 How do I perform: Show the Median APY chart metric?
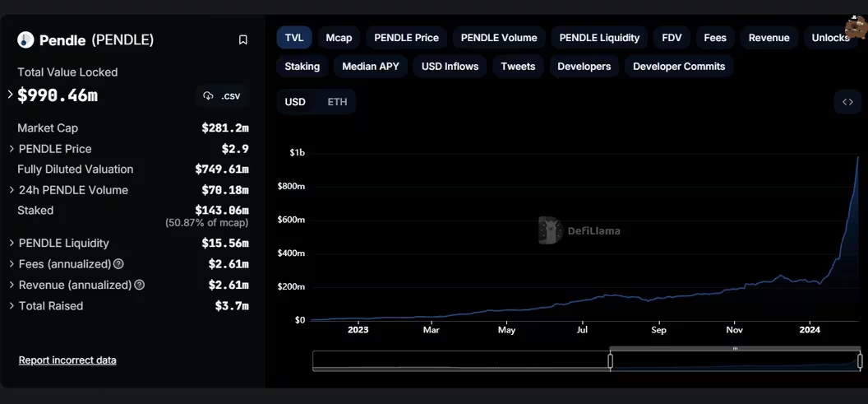370,67
